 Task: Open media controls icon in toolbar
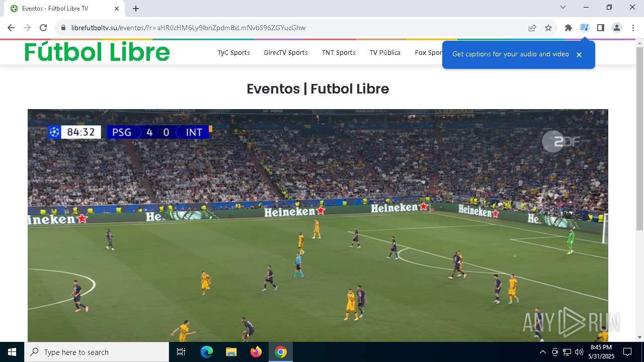coord(584,28)
